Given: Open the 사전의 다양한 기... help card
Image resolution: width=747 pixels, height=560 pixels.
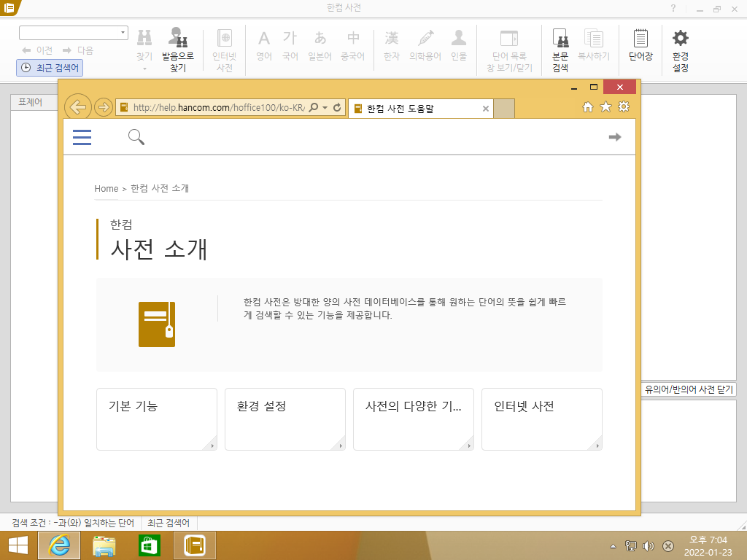Looking at the screenshot, I should [x=414, y=419].
